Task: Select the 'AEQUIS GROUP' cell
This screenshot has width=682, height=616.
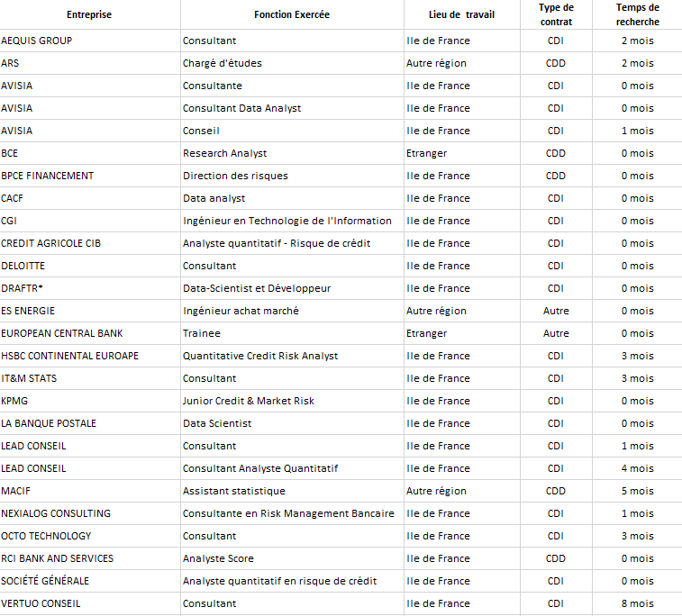Action: [90, 41]
